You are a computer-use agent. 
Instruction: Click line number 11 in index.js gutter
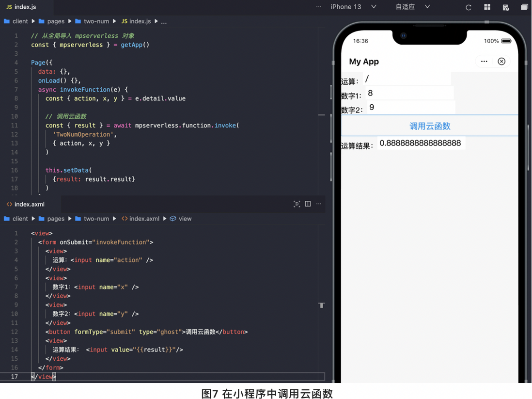pyautogui.click(x=14, y=125)
